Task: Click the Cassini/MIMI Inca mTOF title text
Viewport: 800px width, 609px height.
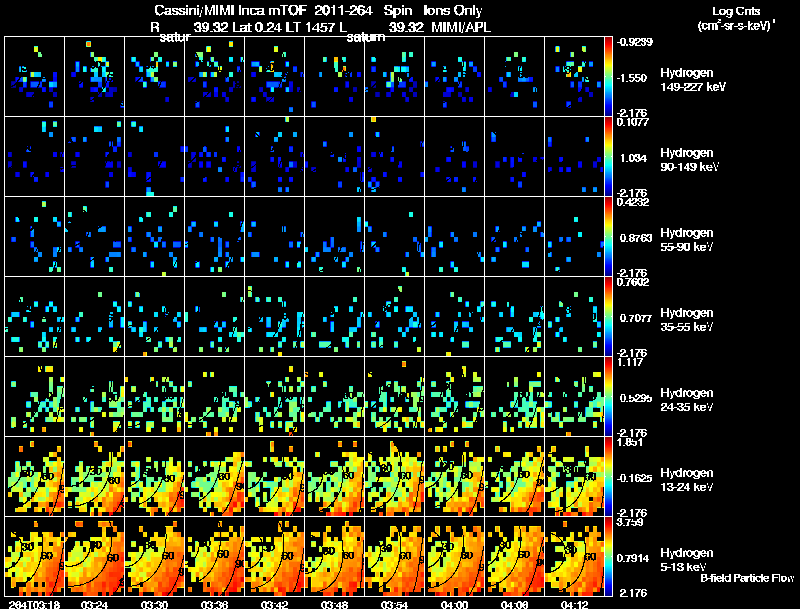Action: (230, 11)
